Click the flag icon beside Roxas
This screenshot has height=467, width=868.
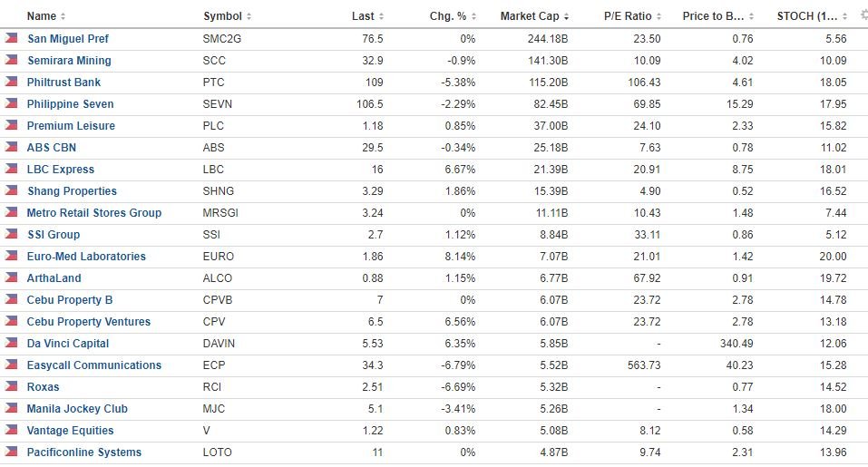pos(11,386)
